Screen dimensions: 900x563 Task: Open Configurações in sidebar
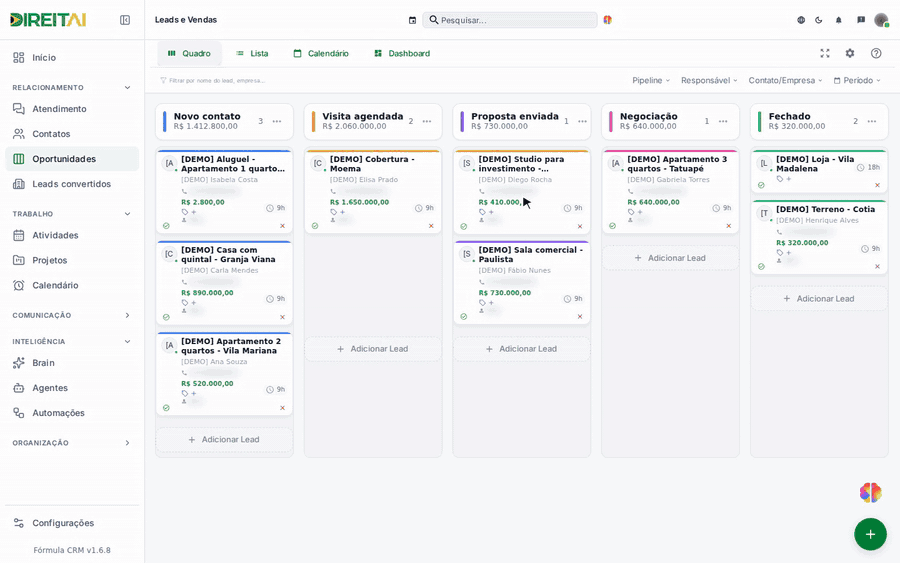click(72, 523)
